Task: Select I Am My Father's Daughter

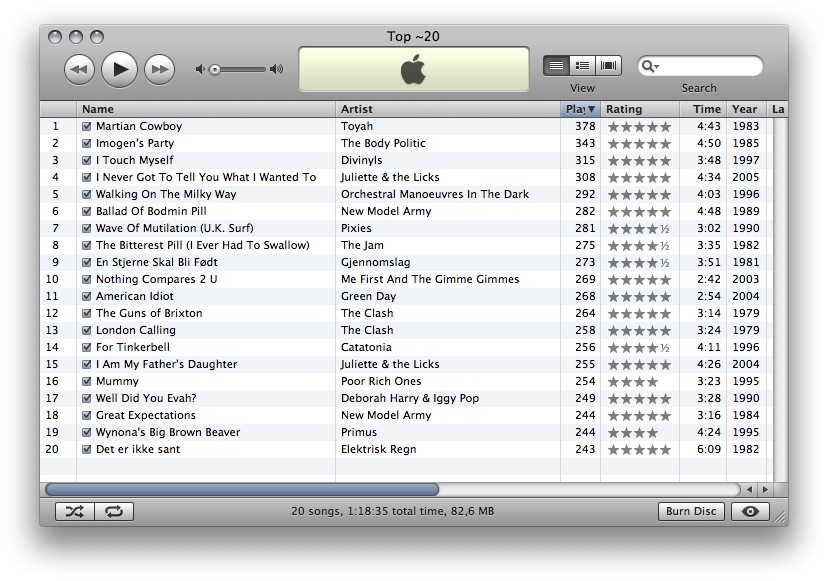Action: [x=166, y=364]
